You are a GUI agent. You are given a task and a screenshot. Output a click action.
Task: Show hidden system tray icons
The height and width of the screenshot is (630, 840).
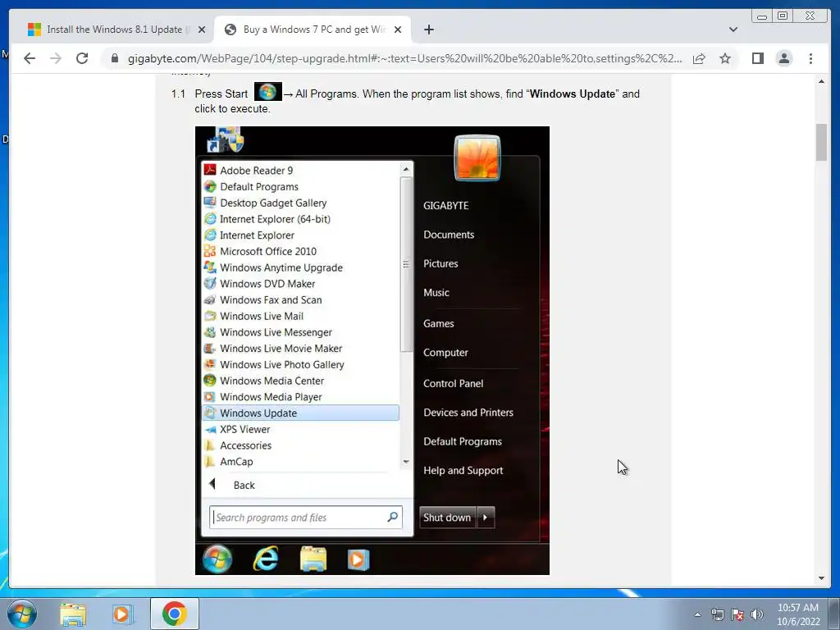[697, 614]
